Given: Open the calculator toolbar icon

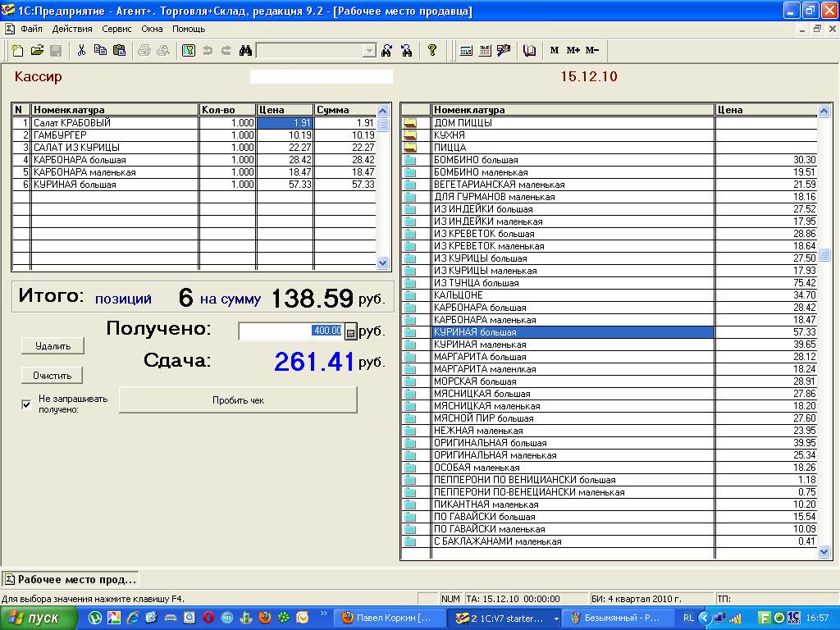Looking at the screenshot, I should point(466,50).
